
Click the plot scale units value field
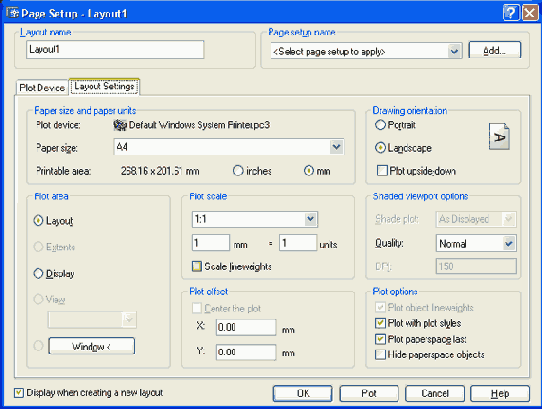pos(298,243)
